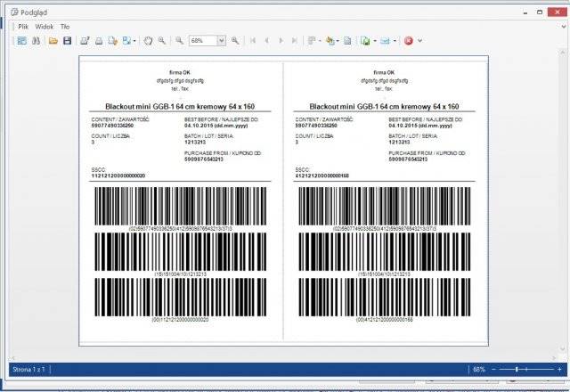
Task: Open the zoom percentage dropdown list
Action: click(222, 41)
